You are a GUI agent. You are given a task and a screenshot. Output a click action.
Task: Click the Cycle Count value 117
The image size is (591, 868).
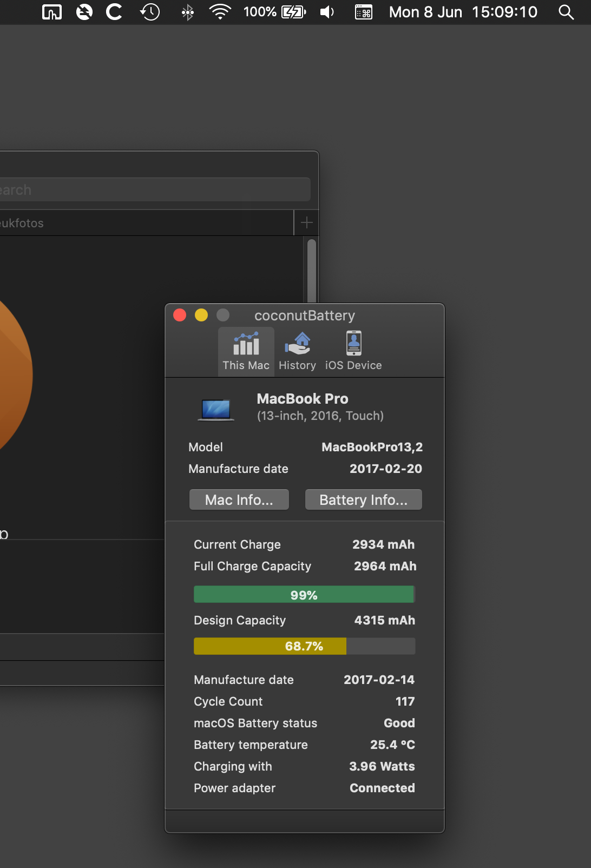[405, 701]
